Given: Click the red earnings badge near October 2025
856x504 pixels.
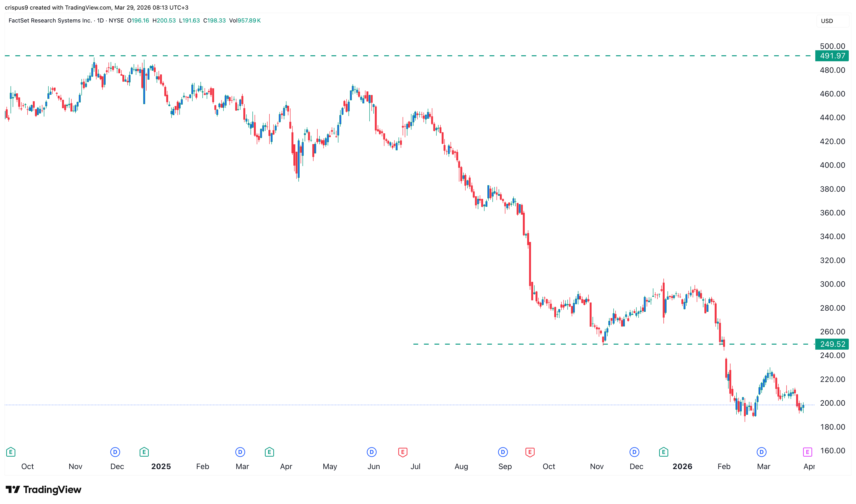Looking at the screenshot, I should click(x=530, y=452).
